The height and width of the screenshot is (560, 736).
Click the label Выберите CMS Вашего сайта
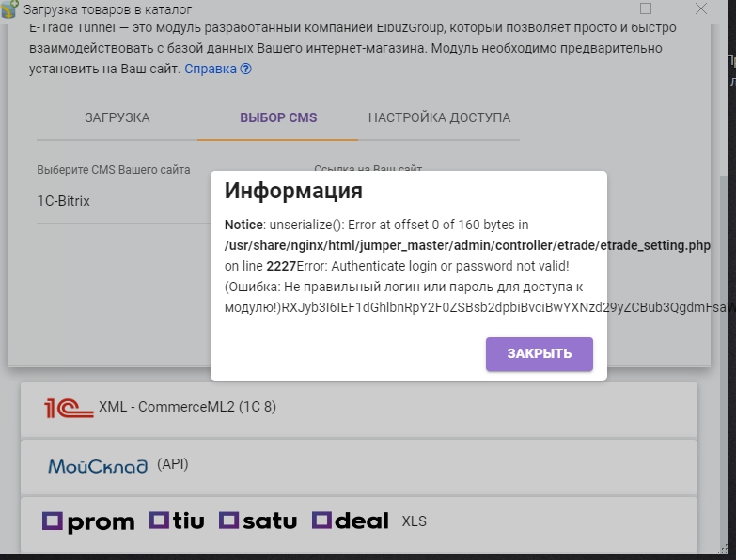click(114, 170)
